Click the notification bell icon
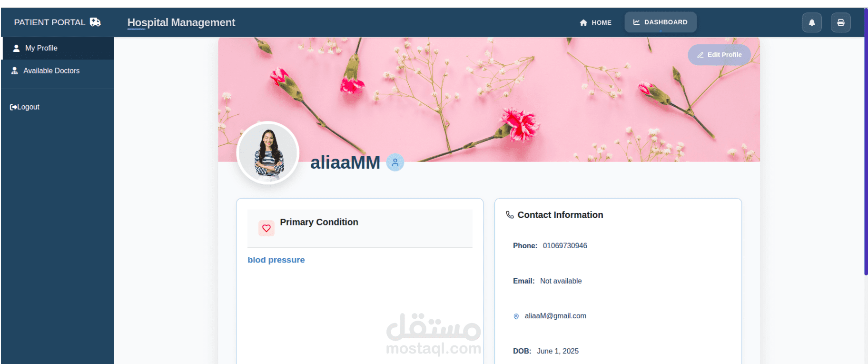Viewport: 868px width, 364px height. [x=812, y=22]
